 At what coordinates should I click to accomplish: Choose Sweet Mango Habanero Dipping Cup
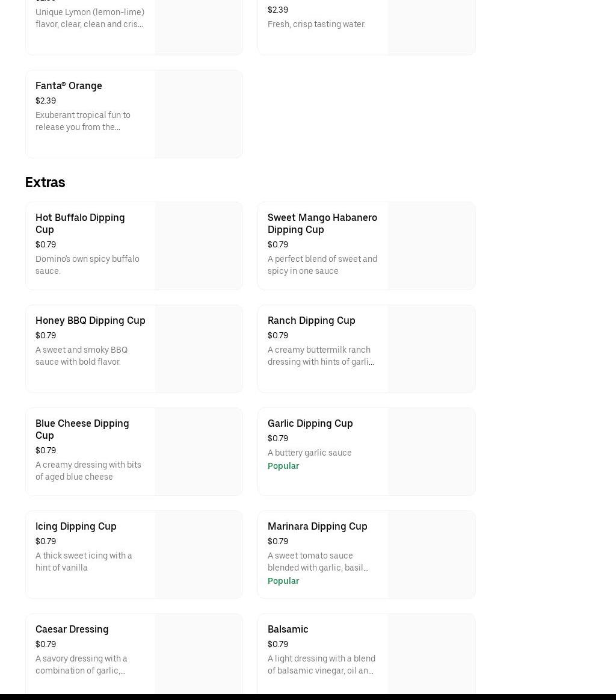pyautogui.click(x=367, y=246)
